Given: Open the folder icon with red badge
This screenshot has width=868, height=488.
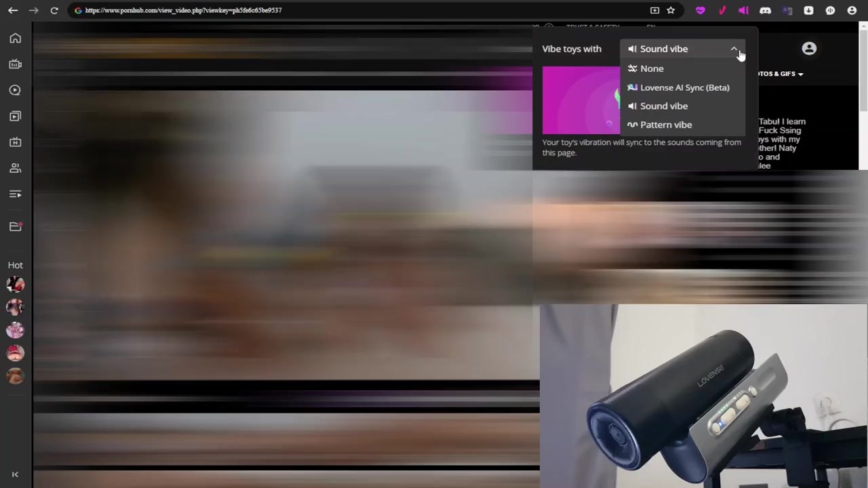Looking at the screenshot, I should point(15,226).
